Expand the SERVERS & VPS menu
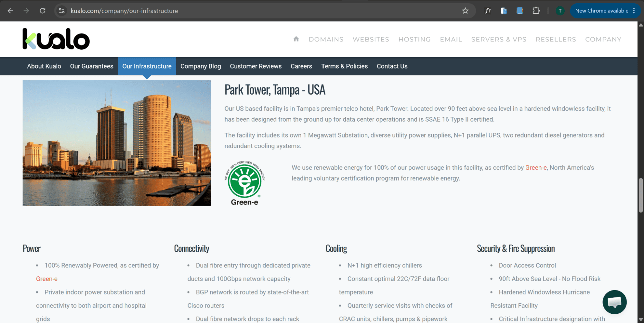 click(498, 39)
